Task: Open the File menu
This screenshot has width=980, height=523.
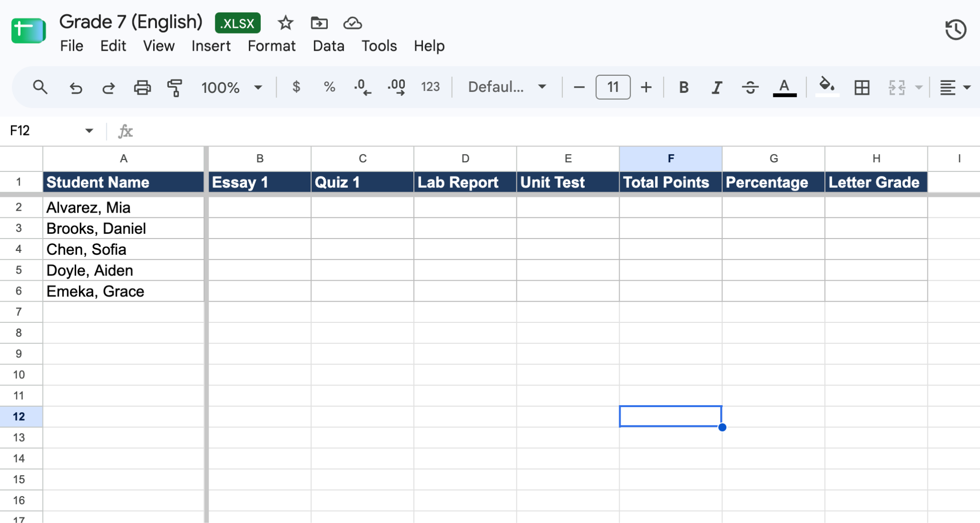Action: 72,46
